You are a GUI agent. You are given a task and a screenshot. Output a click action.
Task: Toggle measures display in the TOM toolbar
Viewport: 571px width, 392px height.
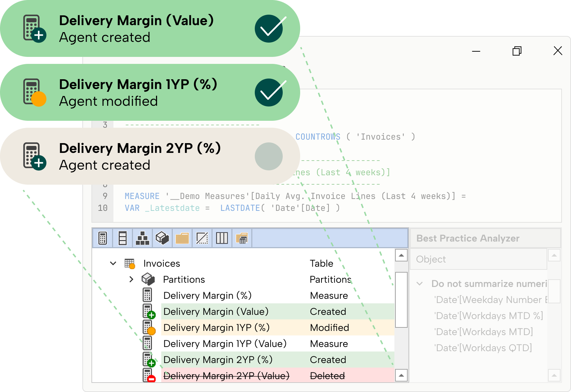pyautogui.click(x=103, y=238)
